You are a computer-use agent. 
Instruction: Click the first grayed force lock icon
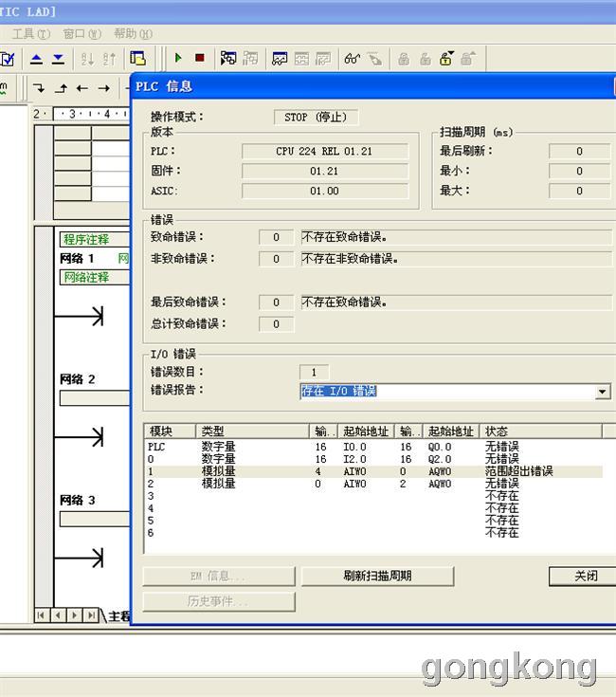(x=404, y=59)
